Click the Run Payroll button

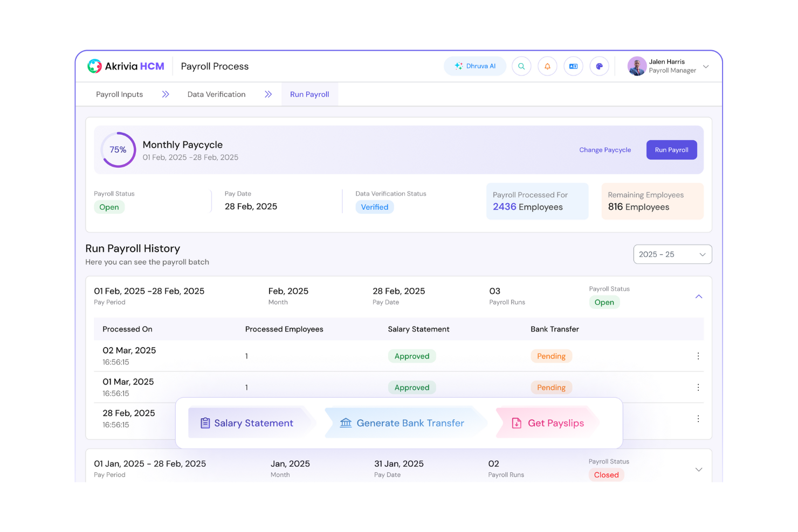pyautogui.click(x=671, y=149)
